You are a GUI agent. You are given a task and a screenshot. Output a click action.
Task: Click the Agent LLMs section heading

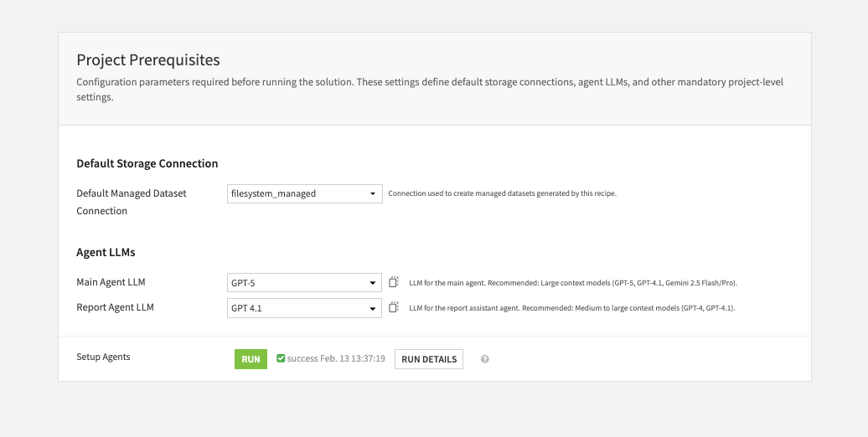106,252
